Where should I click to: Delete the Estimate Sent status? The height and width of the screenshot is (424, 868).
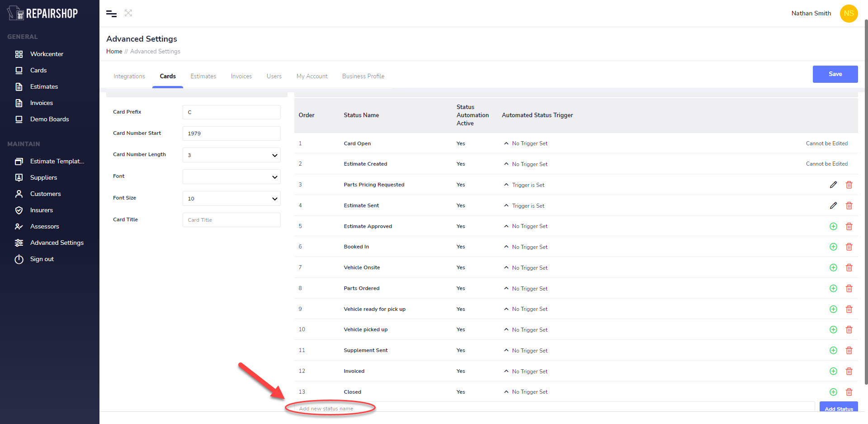pyautogui.click(x=849, y=205)
